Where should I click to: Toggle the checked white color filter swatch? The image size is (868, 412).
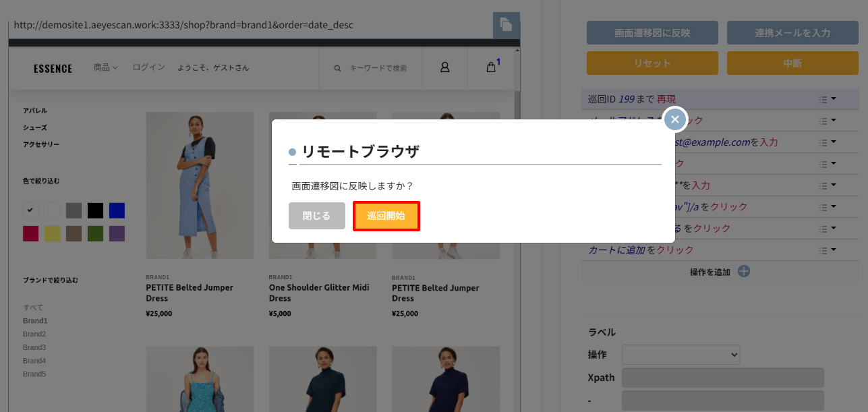30,210
